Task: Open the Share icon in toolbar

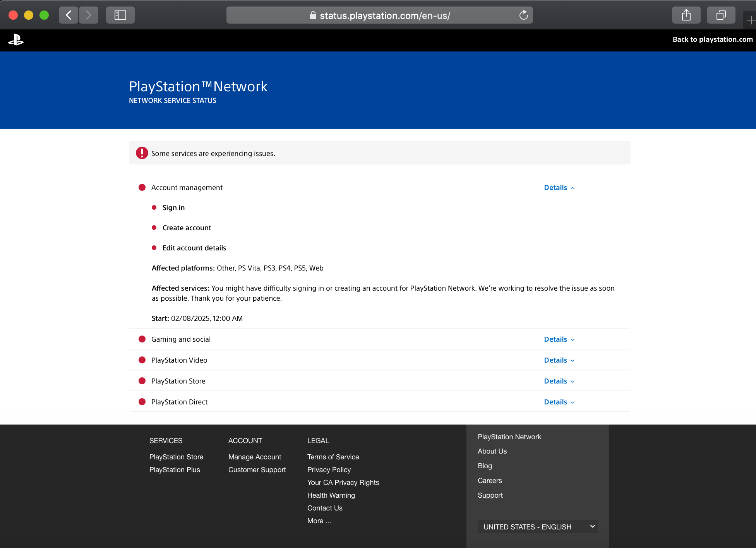Action: 686,15
